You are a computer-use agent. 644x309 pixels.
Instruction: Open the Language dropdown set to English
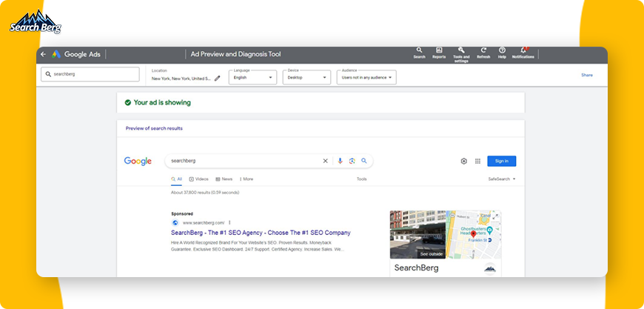point(252,77)
